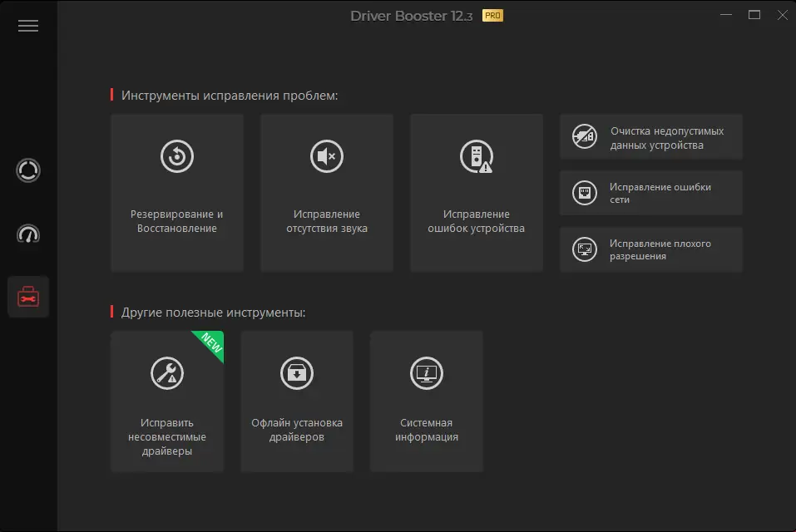Open the boost speedometer icon in sidebar
The height and width of the screenshot is (532, 796).
click(28, 234)
